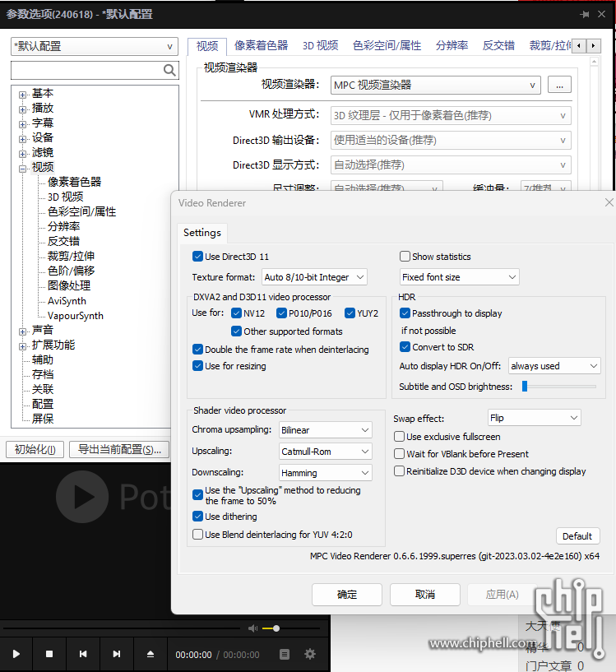616x672 pixels.
Task: Open the Swap effect dropdown
Action: (534, 417)
